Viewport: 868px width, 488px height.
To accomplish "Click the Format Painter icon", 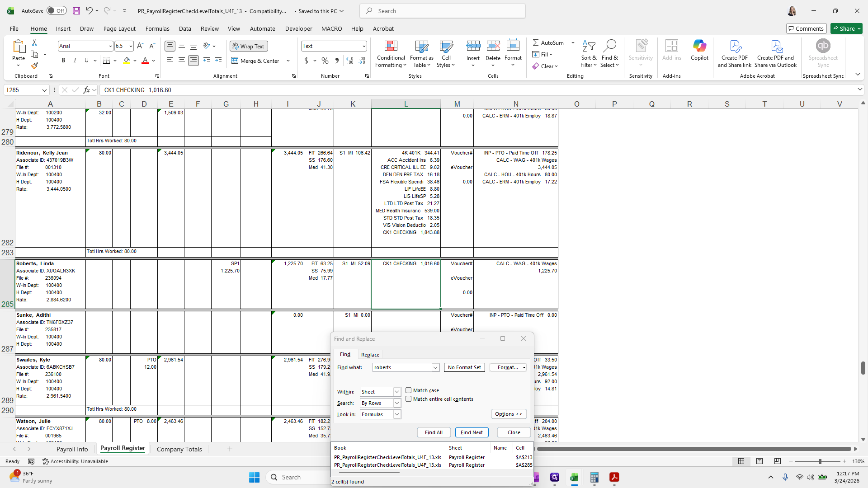I will coord(34,66).
